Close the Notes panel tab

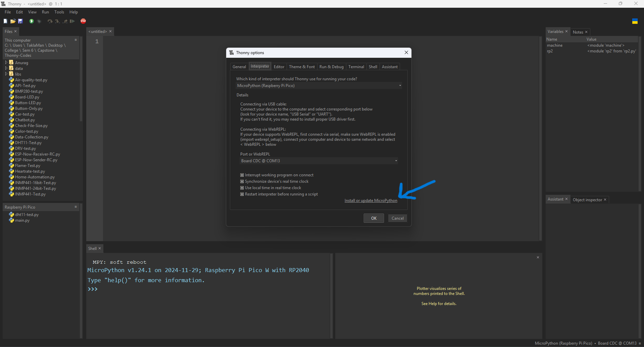(x=586, y=32)
